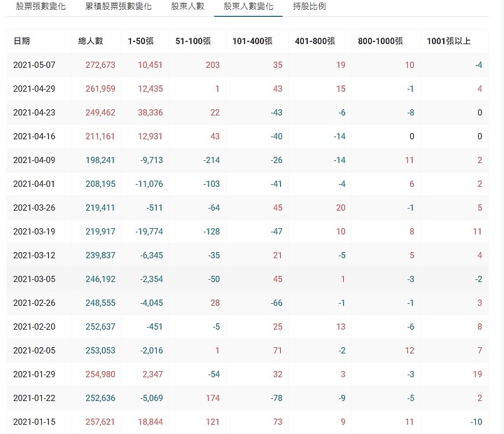The width and height of the screenshot is (504, 434).
Task: Select the date cell 2021-04-01
Action: point(34,184)
